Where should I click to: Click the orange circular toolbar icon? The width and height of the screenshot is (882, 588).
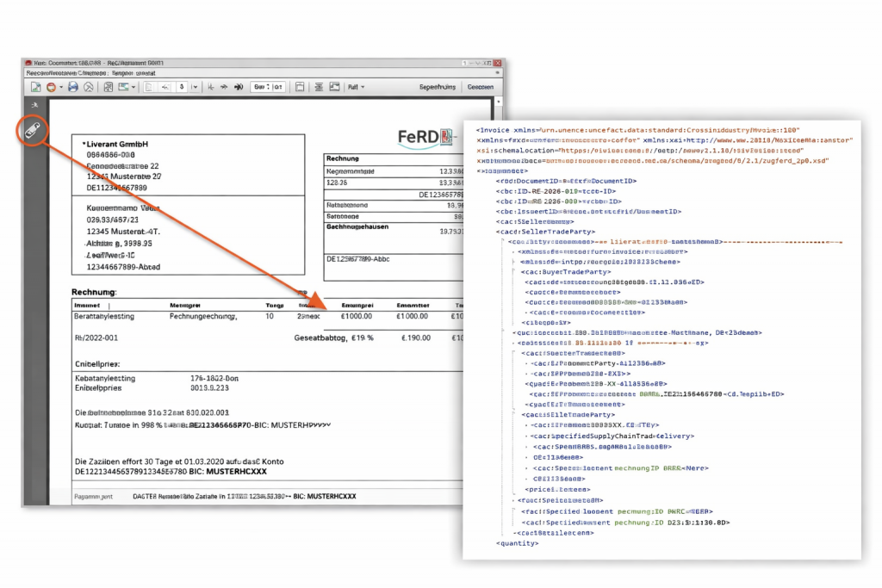click(x=52, y=87)
